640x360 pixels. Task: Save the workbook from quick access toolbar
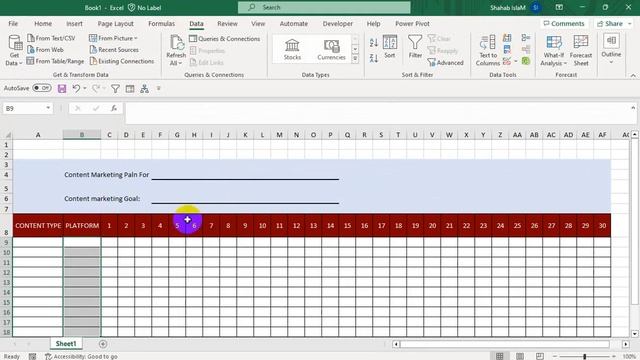(62, 89)
